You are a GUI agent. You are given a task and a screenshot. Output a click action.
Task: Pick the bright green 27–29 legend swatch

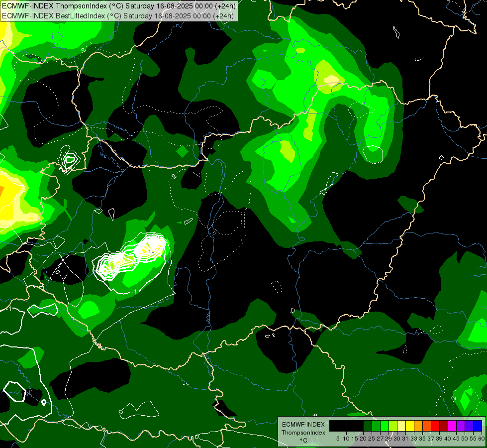tap(385, 426)
